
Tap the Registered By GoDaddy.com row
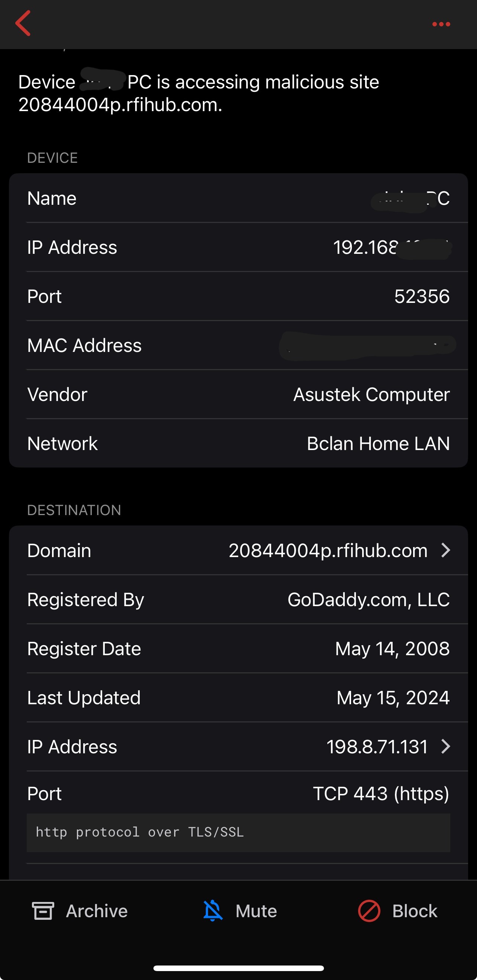pyautogui.click(x=238, y=599)
